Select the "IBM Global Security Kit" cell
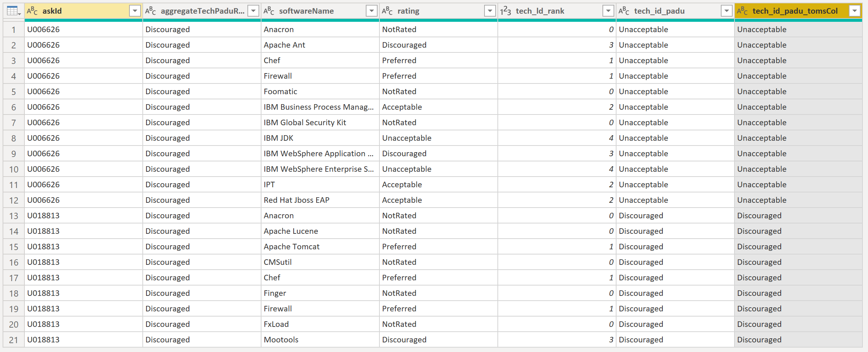This screenshot has width=868, height=352. (320, 123)
